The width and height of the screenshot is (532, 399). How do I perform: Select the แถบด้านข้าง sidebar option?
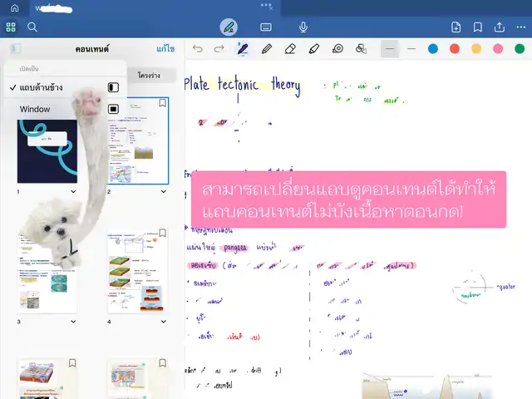42,87
